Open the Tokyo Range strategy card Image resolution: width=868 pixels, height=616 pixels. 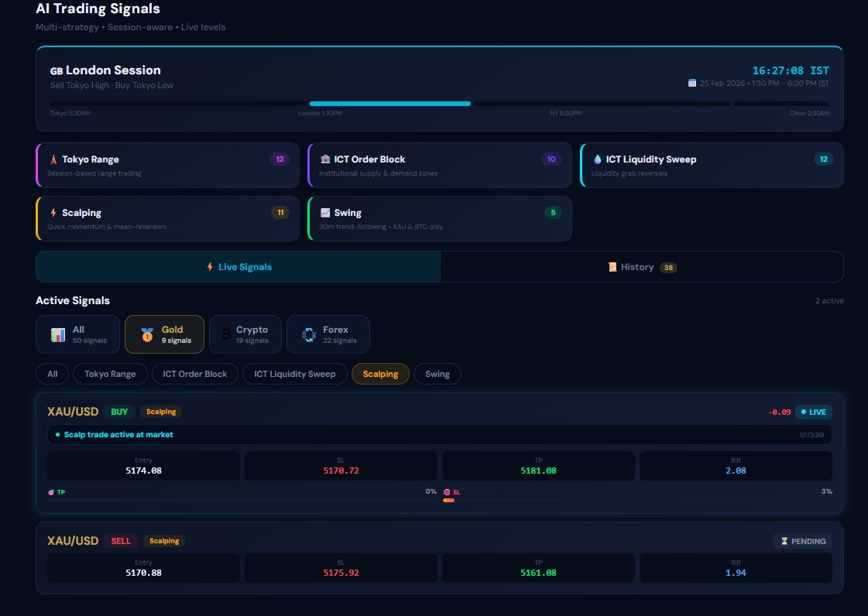168,165
